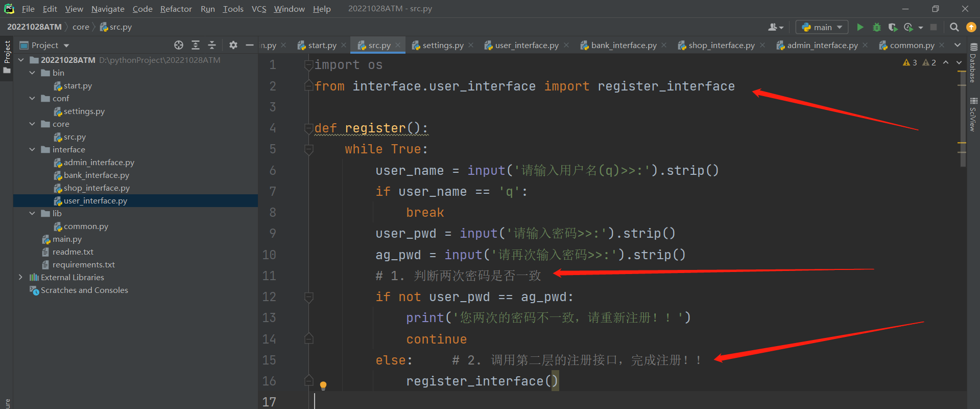
Task: Collapse all nodes in Project panel
Action: tap(212, 45)
